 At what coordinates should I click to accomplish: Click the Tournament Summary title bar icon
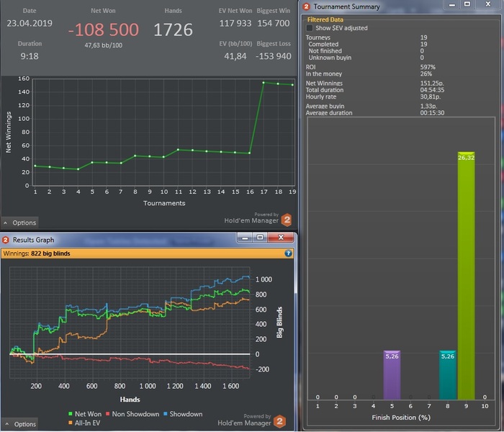306,6
